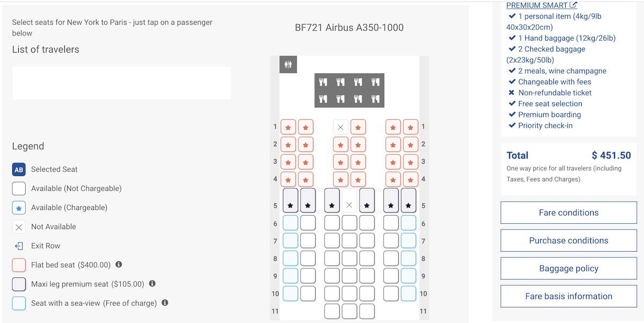This screenshot has height=323, width=644.
Task: Choose right window sea-view seat in row 10
Action: [408, 293]
